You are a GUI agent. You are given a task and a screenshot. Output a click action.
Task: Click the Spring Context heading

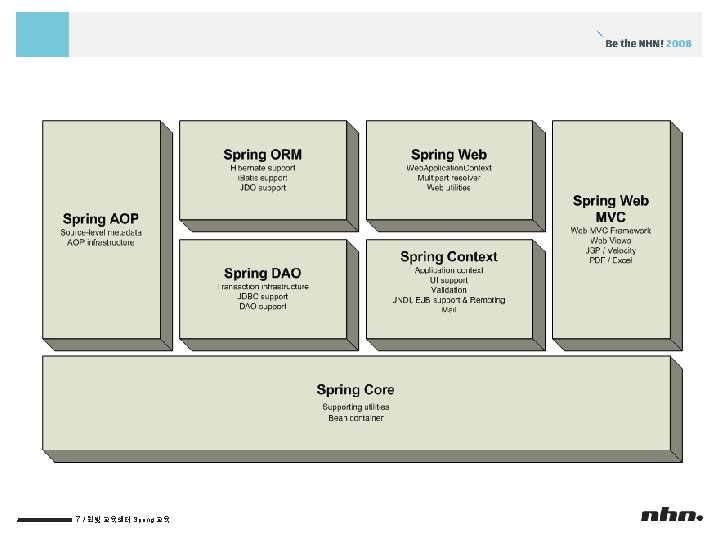(449, 257)
